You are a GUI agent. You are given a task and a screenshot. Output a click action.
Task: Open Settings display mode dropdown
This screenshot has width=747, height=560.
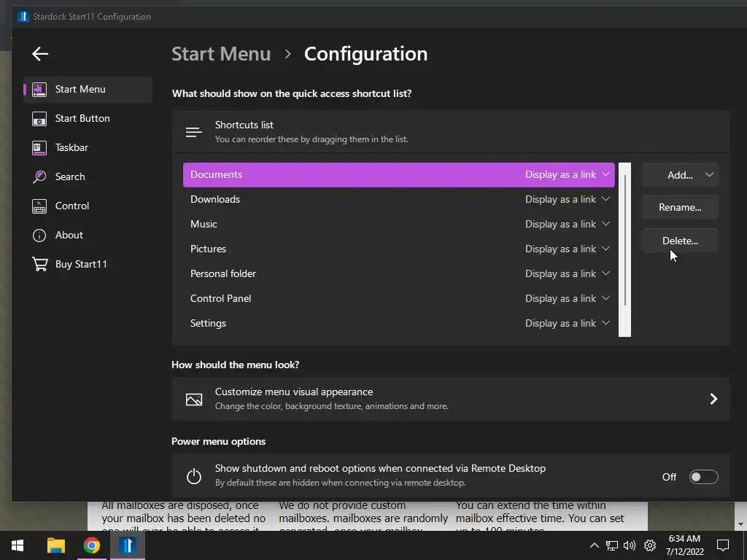pyautogui.click(x=567, y=323)
